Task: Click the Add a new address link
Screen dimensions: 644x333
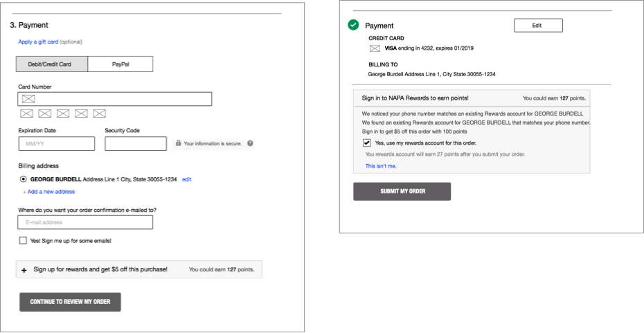Action: pyautogui.click(x=49, y=192)
